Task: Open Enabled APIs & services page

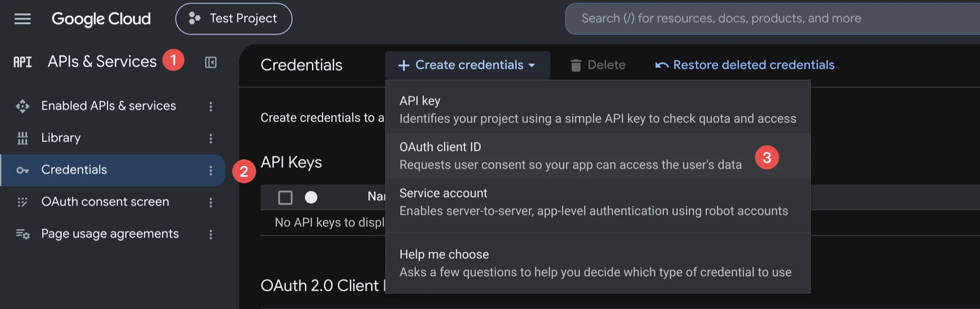Action: tap(109, 106)
